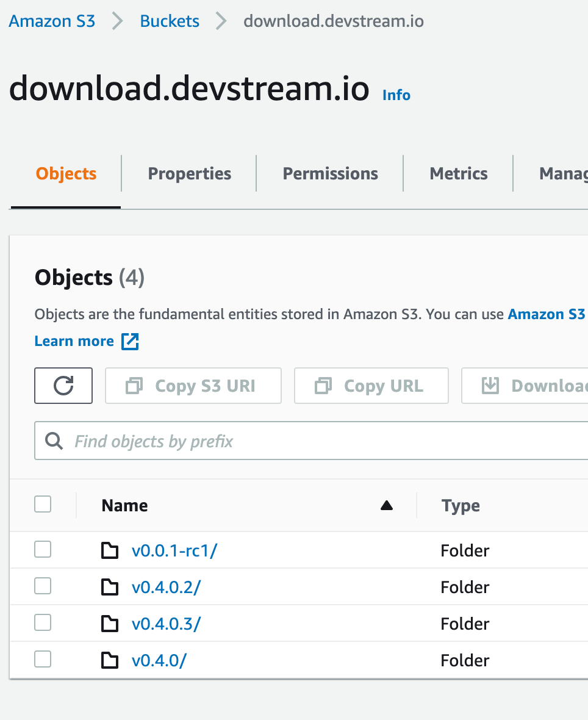Click the folder icon for v0.4.0.3/
Screen dimensions: 588x720
(x=110, y=624)
